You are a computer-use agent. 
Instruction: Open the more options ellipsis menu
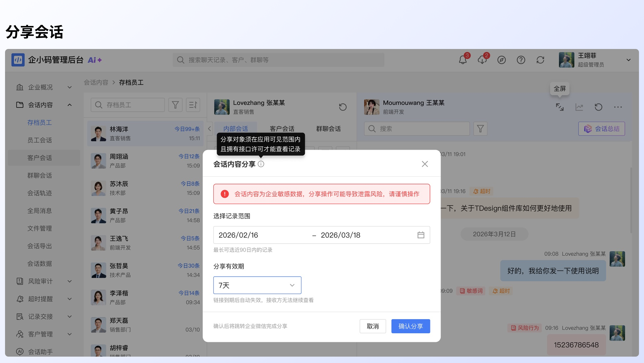(618, 107)
